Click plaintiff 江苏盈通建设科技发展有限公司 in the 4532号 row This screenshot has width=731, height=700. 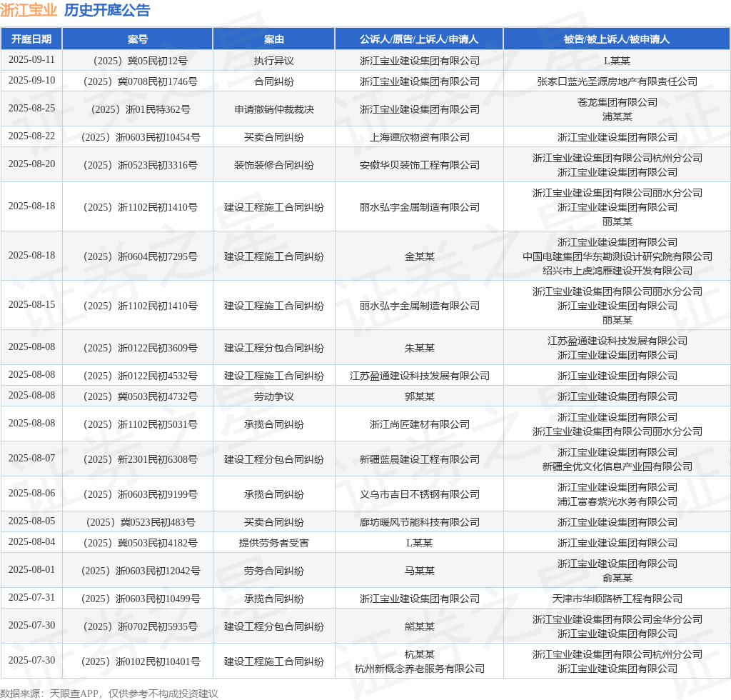coord(420,376)
